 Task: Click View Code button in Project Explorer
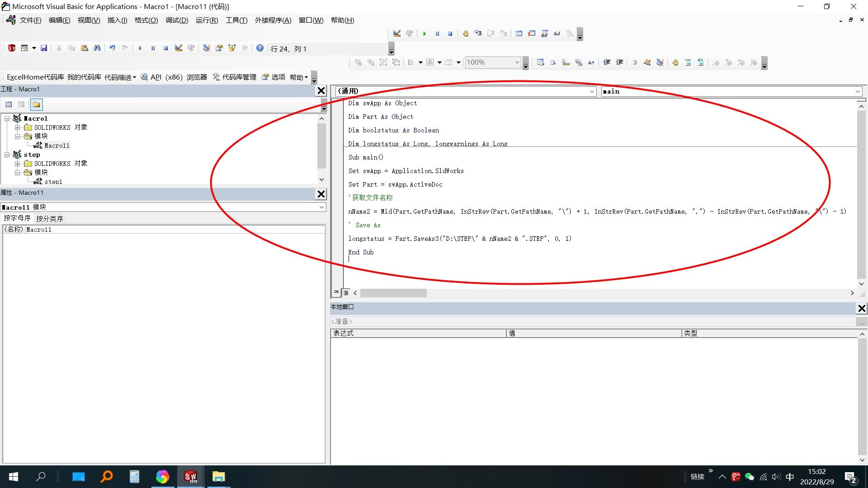tap(9, 104)
